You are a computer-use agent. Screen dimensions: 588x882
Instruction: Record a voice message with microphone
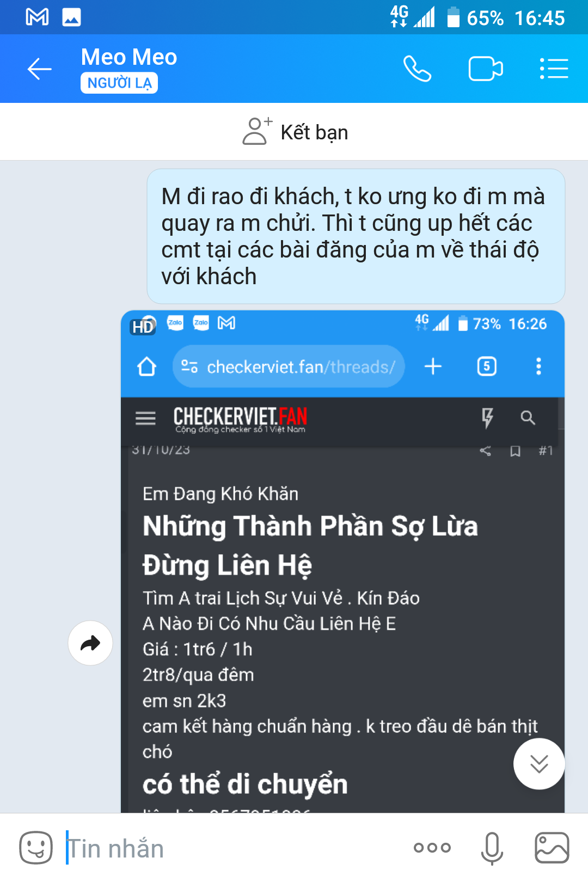[492, 848]
